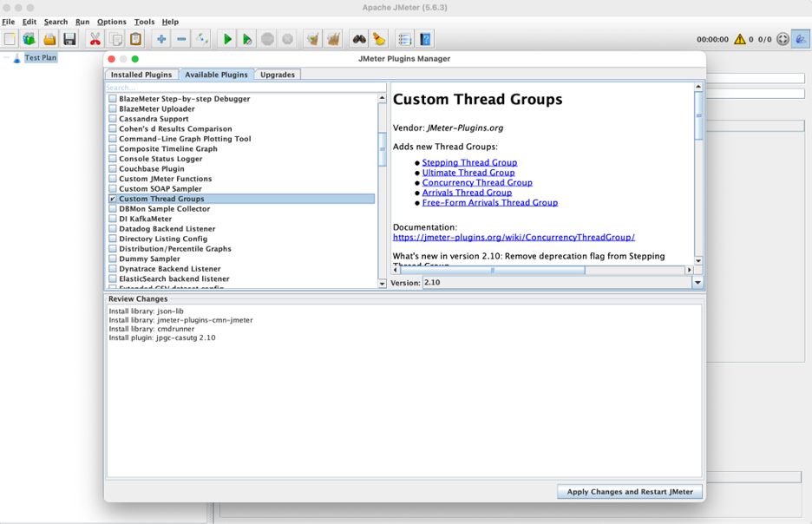Open the Run menu
This screenshot has height=524, width=812.
82,22
